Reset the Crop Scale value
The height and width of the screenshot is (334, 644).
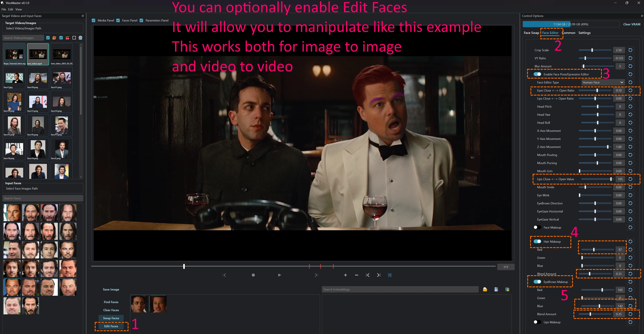tap(631, 50)
